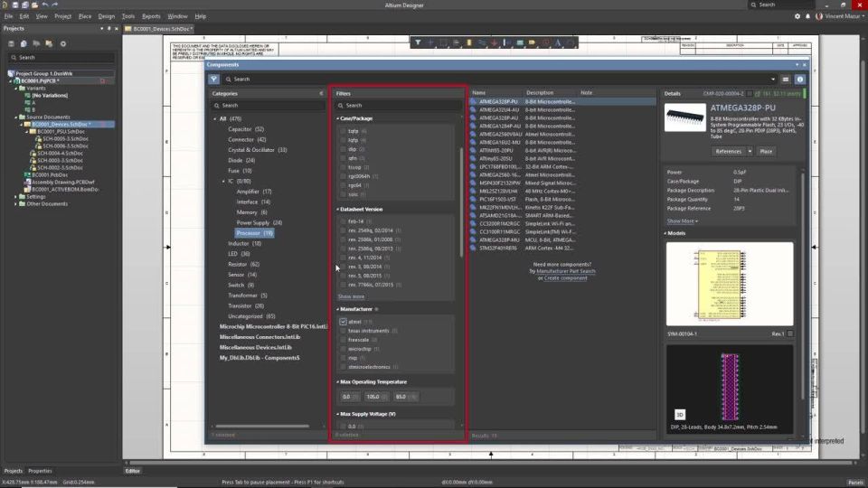Collapse the Models section in Details

coord(665,233)
